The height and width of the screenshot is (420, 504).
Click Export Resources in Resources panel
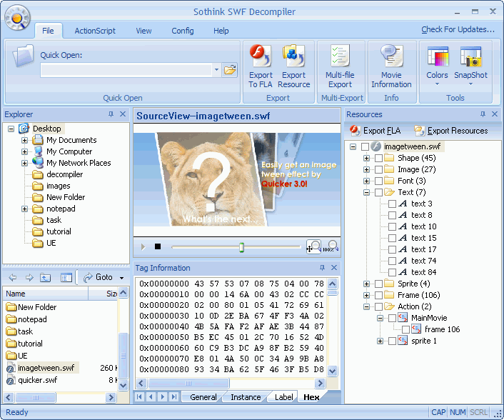[x=451, y=131]
